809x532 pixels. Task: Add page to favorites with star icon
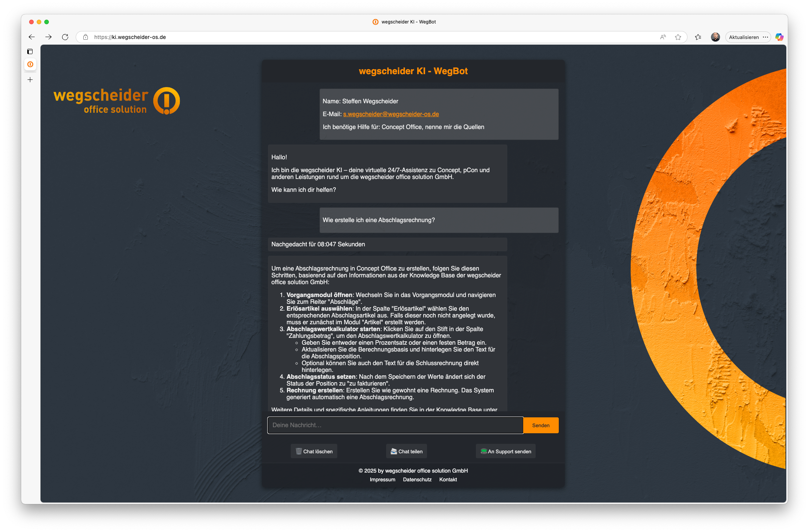pos(678,37)
